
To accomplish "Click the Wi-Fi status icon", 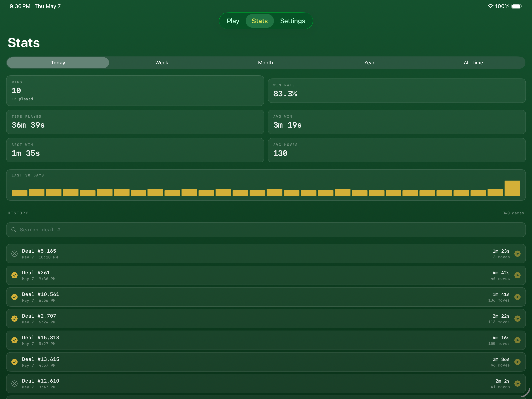I will tap(490, 6).
